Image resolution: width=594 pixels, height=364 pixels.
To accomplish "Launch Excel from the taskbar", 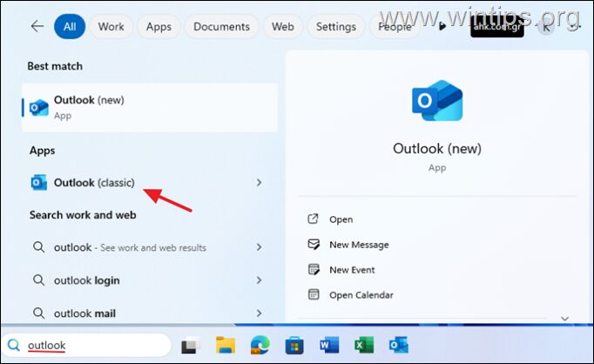I will point(364,345).
